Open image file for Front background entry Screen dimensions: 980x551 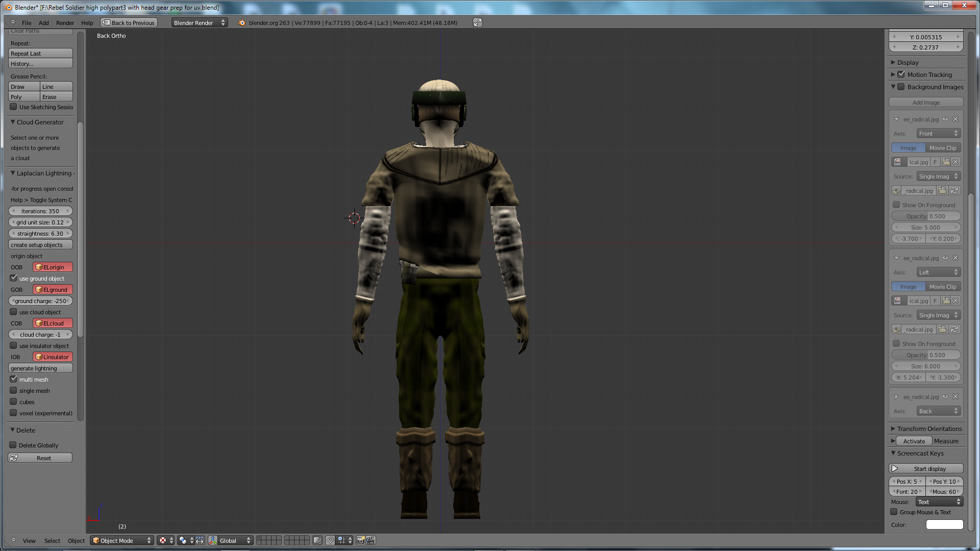point(946,162)
